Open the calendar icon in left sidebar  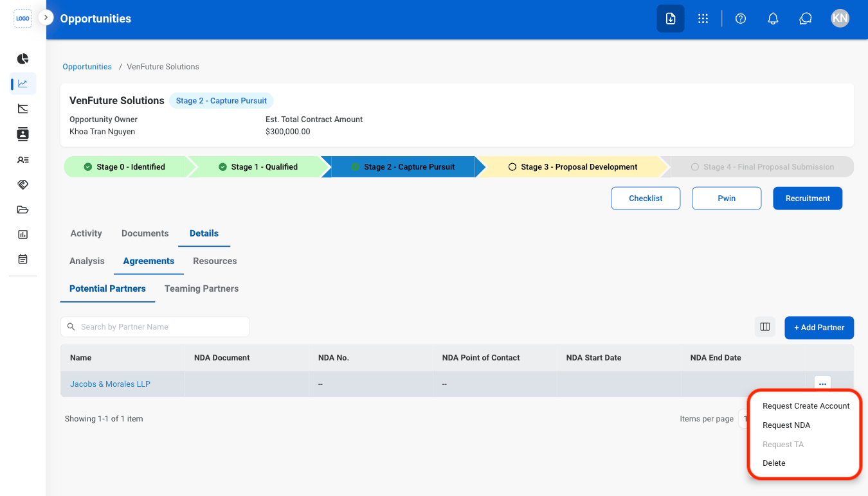click(23, 260)
